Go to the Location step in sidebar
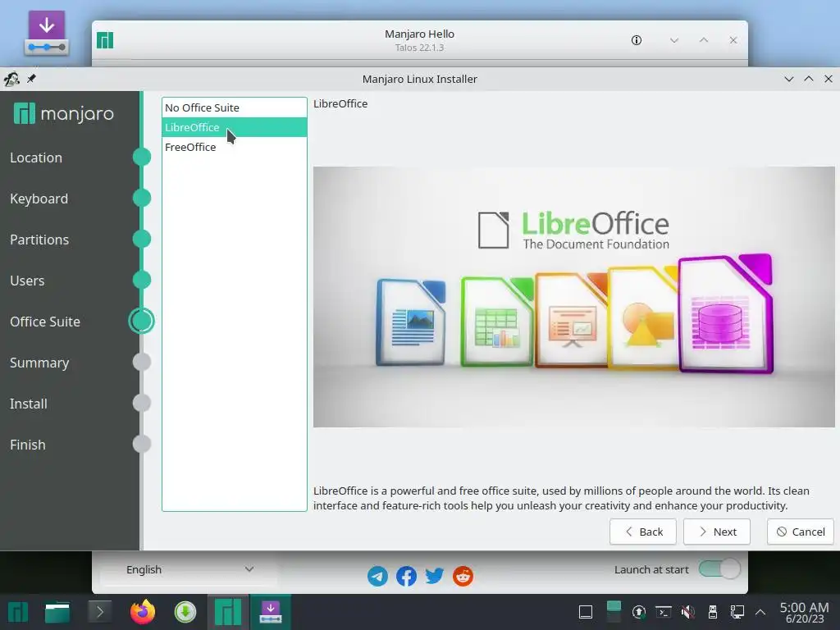 pos(36,157)
